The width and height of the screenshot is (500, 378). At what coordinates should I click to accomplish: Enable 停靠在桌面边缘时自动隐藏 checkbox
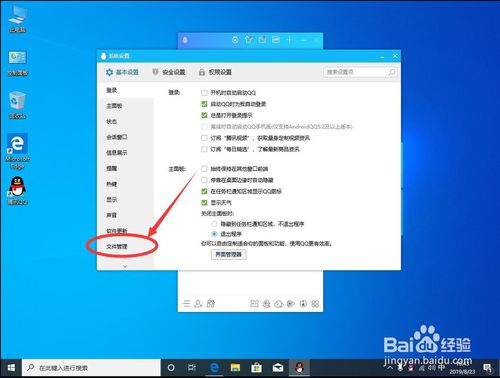pyautogui.click(x=204, y=180)
